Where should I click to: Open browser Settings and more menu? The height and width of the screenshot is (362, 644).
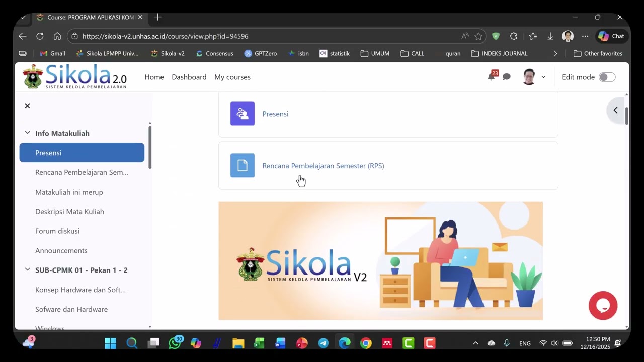click(x=585, y=36)
